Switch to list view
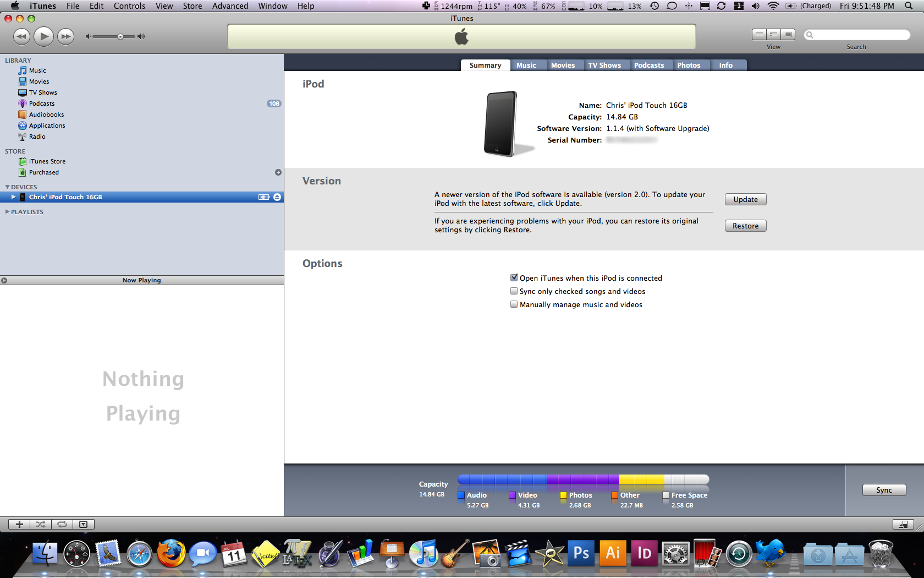Image resolution: width=924 pixels, height=578 pixels. tap(759, 35)
